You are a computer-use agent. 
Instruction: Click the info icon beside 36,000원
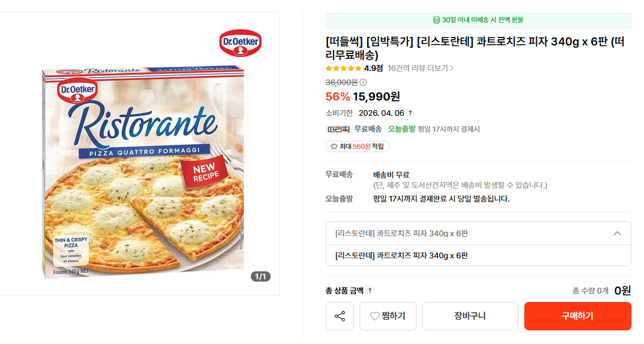(363, 82)
